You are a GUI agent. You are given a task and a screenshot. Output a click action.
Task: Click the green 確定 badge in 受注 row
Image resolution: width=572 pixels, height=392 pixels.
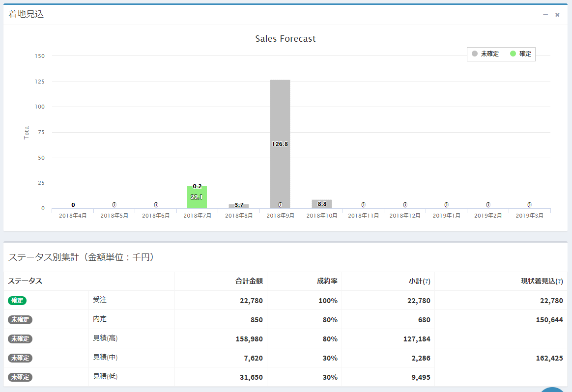click(x=17, y=301)
